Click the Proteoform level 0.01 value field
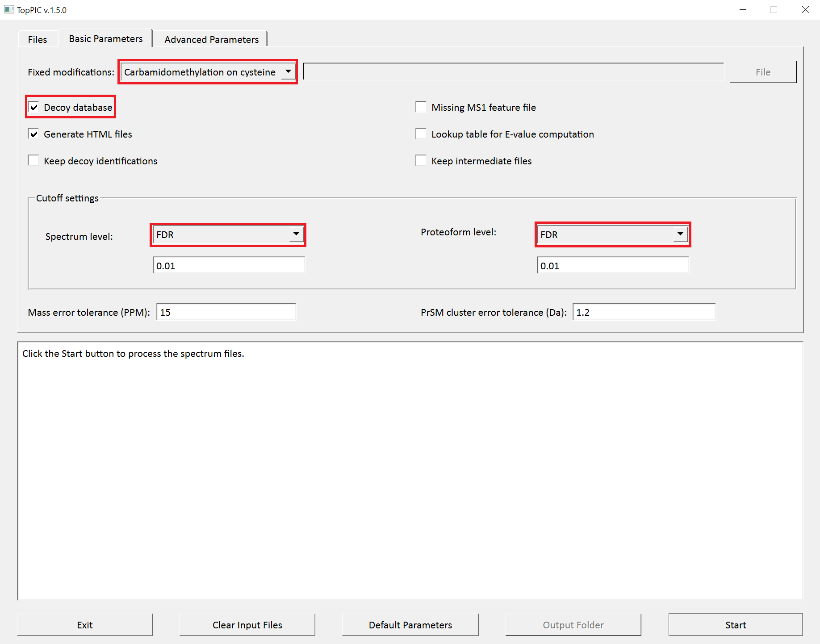Image resolution: width=820 pixels, height=644 pixels. pos(613,266)
